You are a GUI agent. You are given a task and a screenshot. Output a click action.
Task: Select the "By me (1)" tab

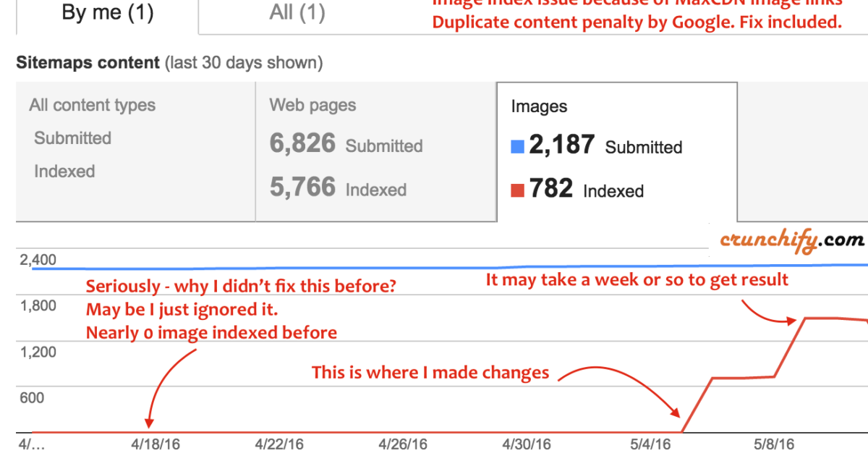click(107, 14)
